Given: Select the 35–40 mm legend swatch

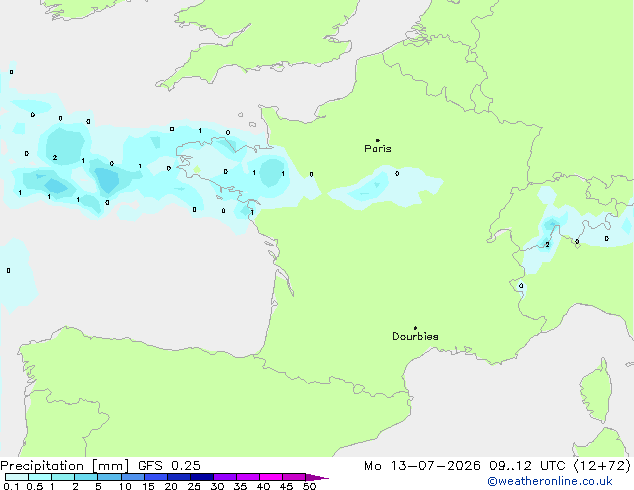Looking at the screenshot, I should 247,477.
